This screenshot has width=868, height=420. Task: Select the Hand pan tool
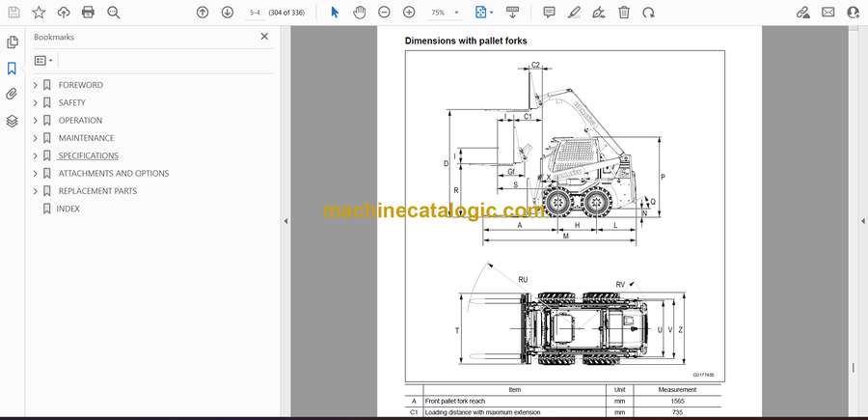pos(360,13)
